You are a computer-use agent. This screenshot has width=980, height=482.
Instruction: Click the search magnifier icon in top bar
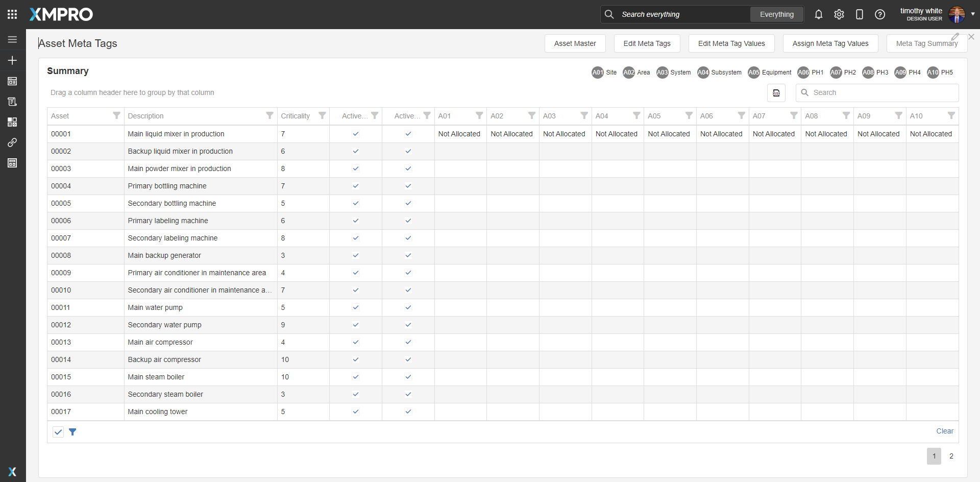coord(609,14)
